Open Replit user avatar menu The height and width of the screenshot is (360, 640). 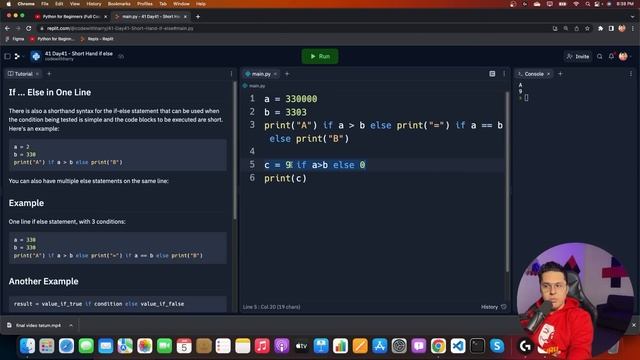623,56
